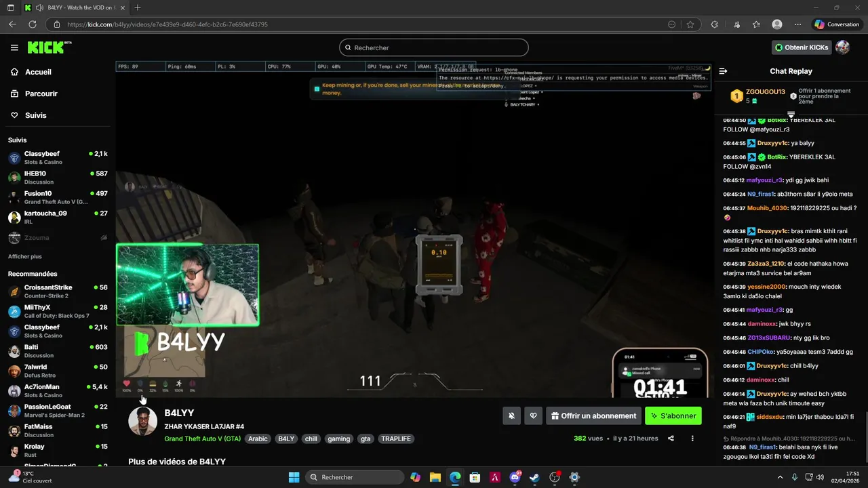Image resolution: width=868 pixels, height=488 pixels.
Task: Open the Classybeef followed channel
Action: pos(58,158)
